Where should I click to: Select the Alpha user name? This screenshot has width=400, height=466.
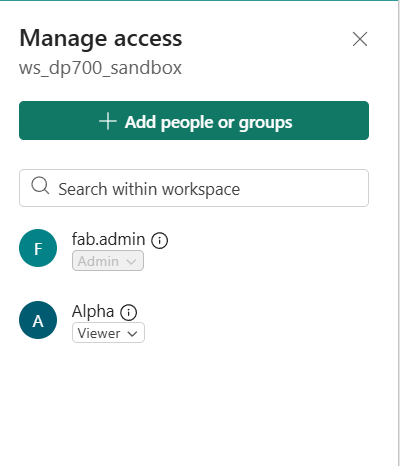point(93,312)
